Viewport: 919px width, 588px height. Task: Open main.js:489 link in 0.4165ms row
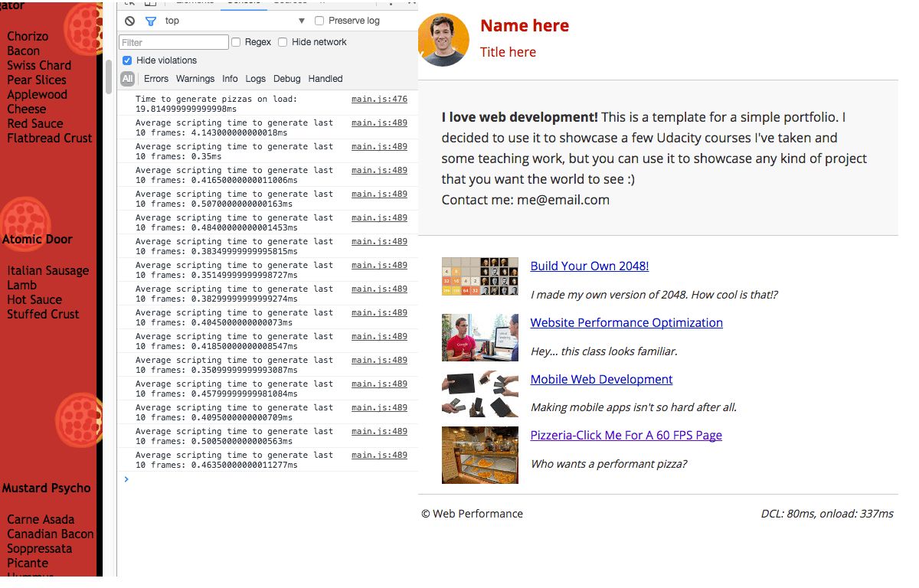click(x=379, y=171)
